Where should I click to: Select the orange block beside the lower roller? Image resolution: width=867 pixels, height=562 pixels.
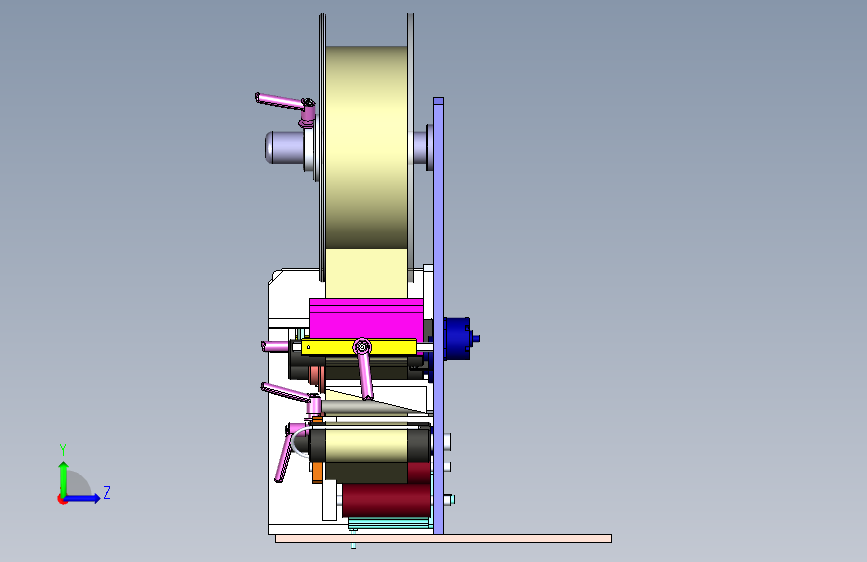pos(317,472)
